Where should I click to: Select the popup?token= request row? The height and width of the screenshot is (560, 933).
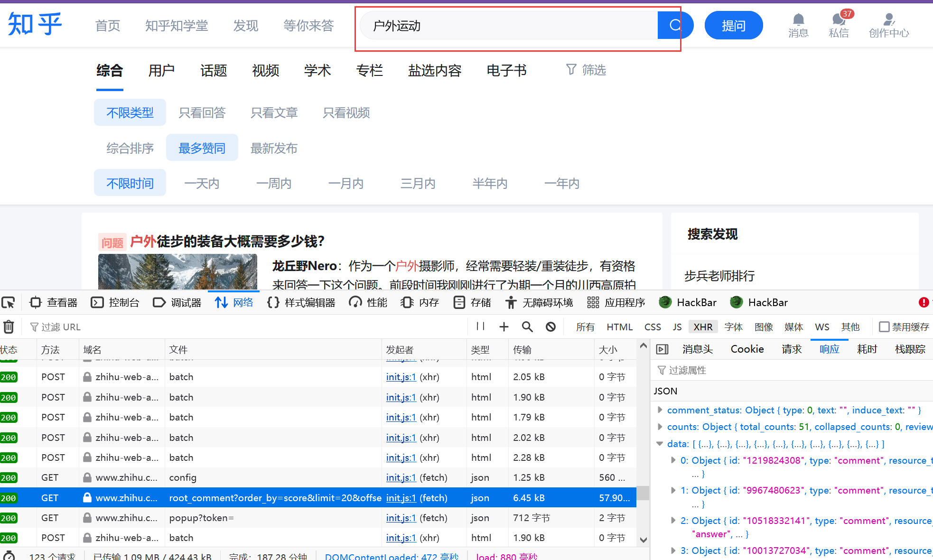click(x=318, y=518)
